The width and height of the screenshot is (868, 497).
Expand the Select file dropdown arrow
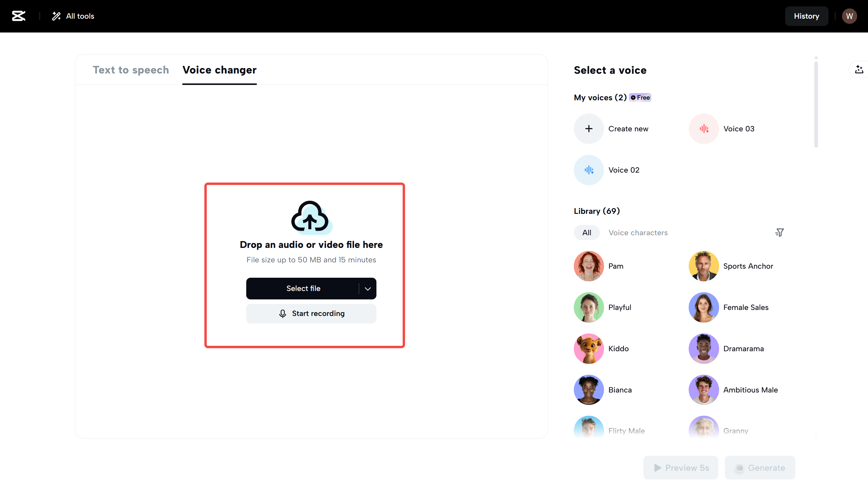coord(368,289)
